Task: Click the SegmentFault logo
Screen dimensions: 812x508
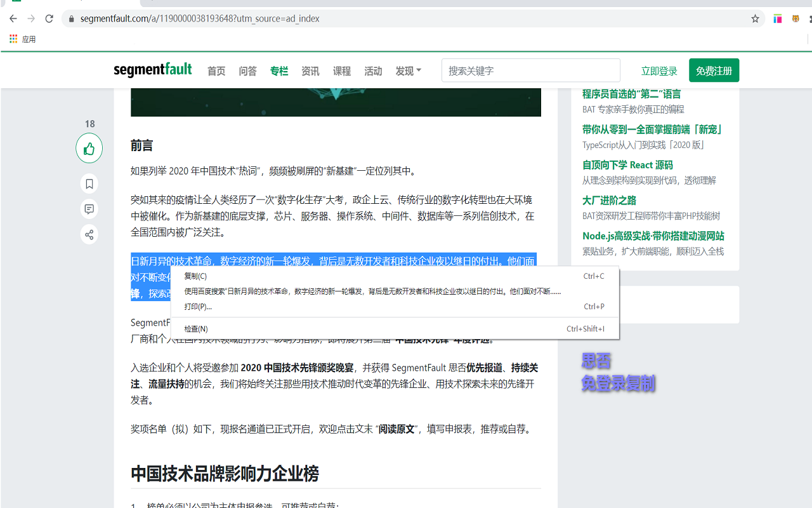Action: pyautogui.click(x=153, y=70)
